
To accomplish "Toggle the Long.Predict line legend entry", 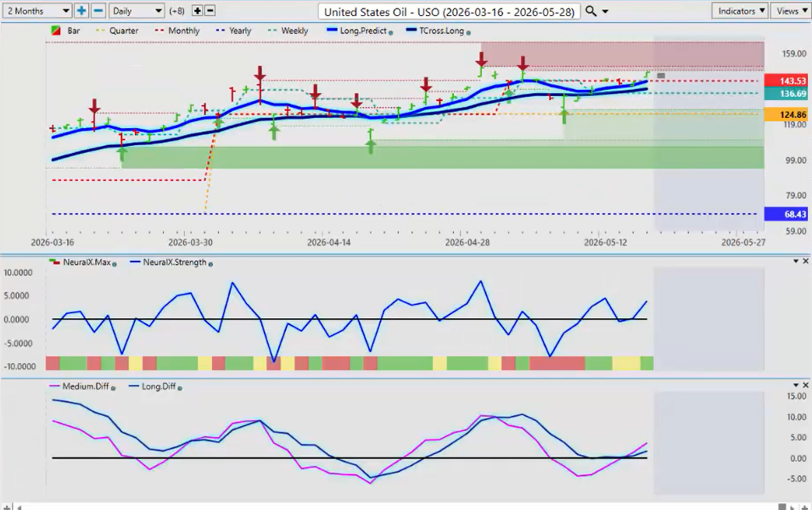I will coord(357,31).
